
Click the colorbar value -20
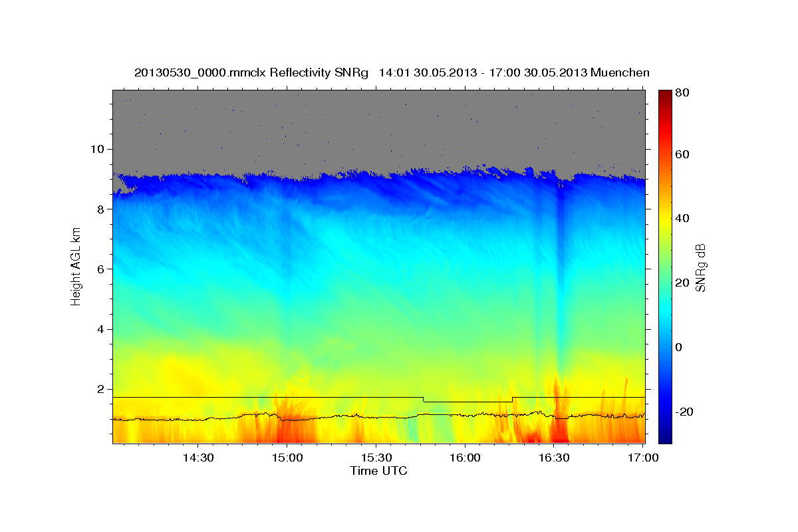pyautogui.click(x=684, y=412)
